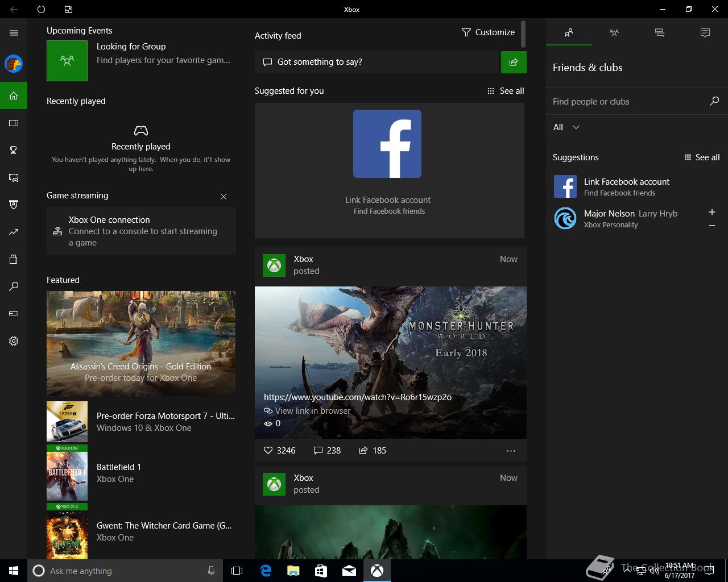Open Assassin's Creed Origins featured banner
This screenshot has width=728, height=582.
tap(141, 343)
